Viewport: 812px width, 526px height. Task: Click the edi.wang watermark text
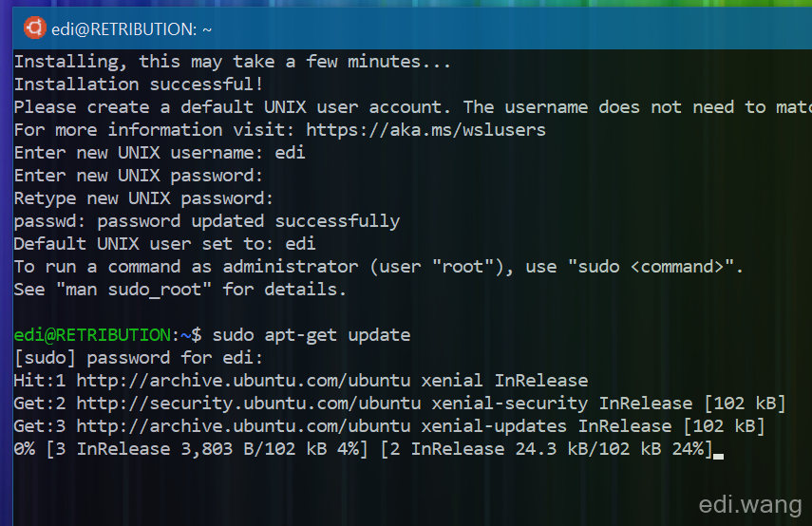coord(750,504)
